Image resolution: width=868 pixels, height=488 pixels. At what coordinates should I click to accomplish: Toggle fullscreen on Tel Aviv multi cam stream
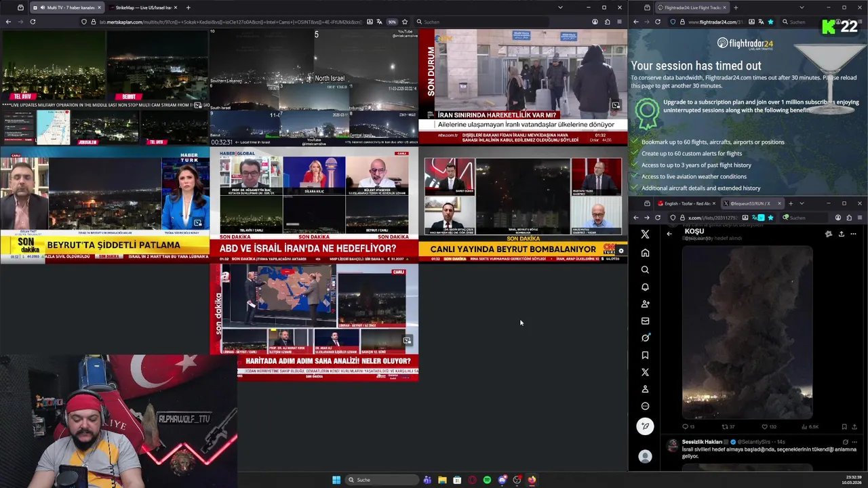(x=197, y=105)
